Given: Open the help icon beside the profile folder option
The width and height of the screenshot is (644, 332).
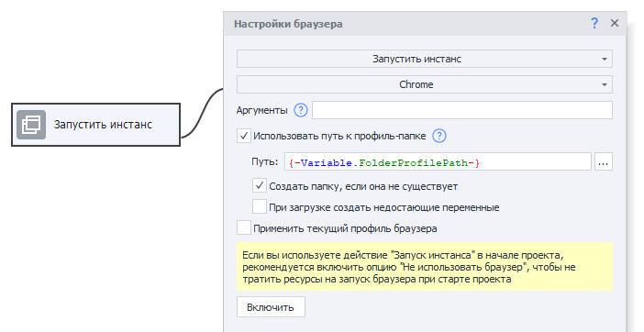Looking at the screenshot, I should click(x=439, y=136).
